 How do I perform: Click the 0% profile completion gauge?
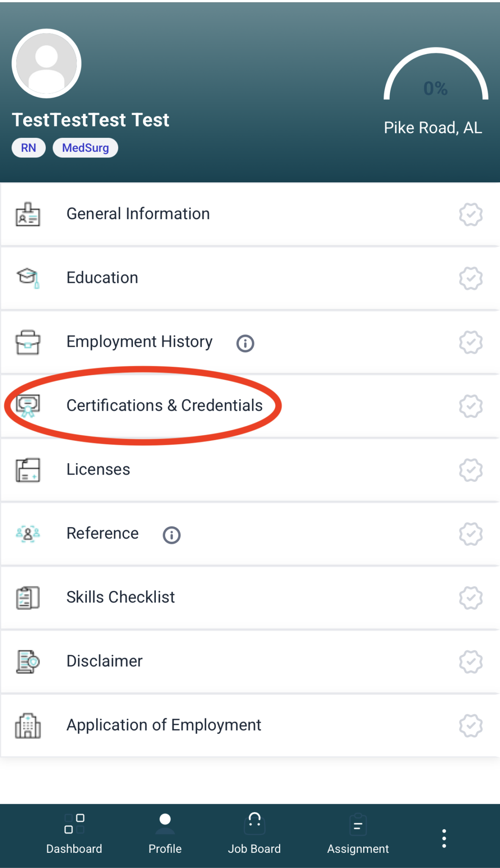pyautogui.click(x=436, y=80)
